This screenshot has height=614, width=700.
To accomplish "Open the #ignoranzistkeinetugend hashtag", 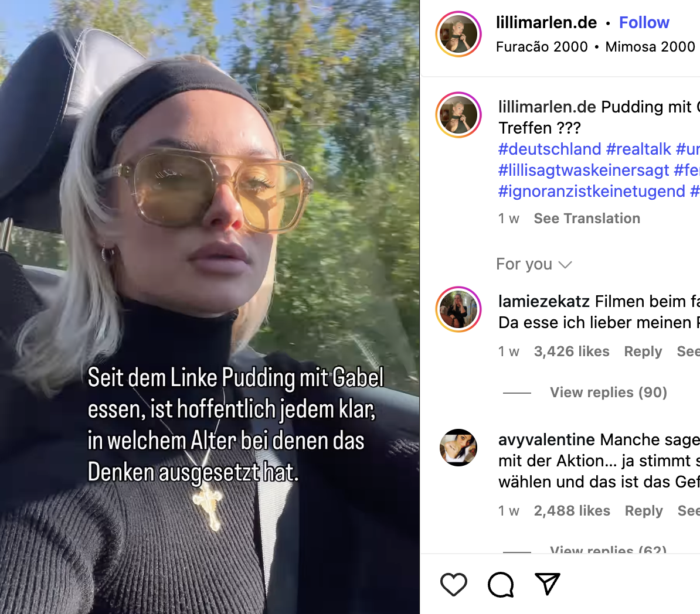I will tap(592, 191).
